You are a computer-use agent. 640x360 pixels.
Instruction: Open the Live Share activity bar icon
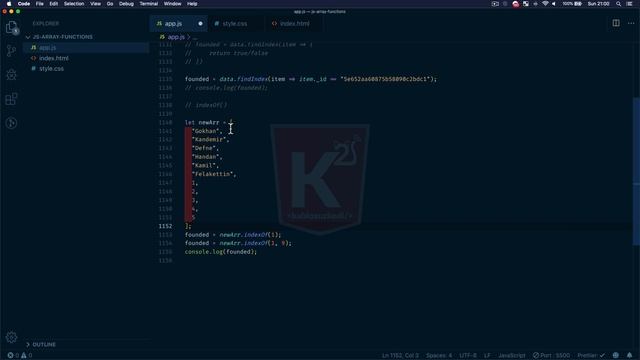coord(11,123)
